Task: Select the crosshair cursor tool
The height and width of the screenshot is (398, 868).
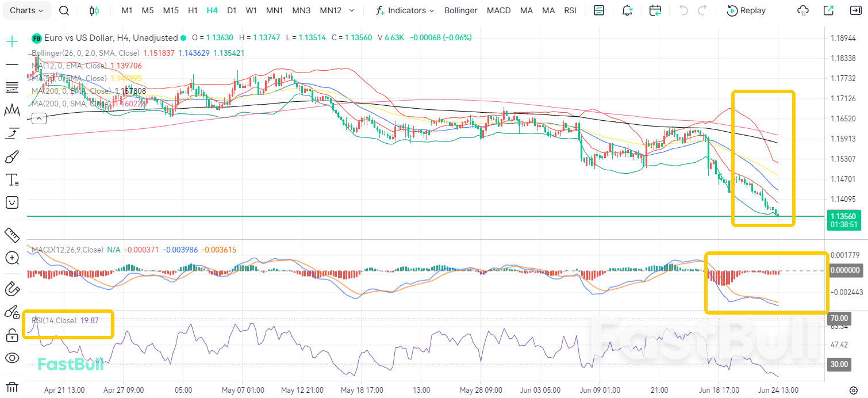Action: click(x=12, y=41)
